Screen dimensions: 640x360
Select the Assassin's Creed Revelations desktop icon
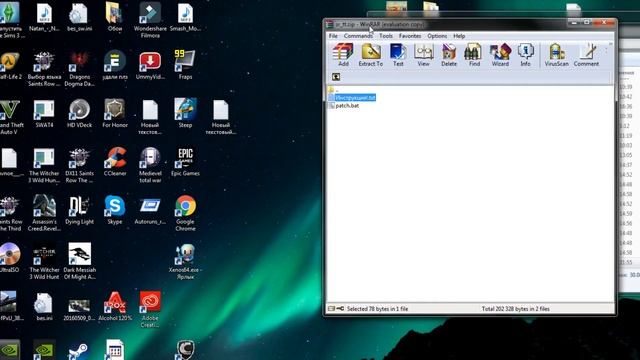coord(44,213)
